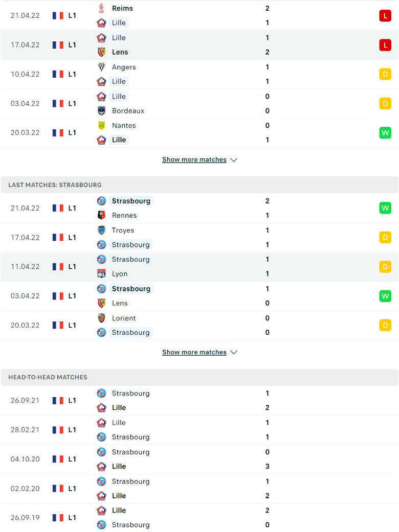The width and height of the screenshot is (399, 532).
Task: Click the Nantes yellow crest icon
Action: click(x=101, y=126)
